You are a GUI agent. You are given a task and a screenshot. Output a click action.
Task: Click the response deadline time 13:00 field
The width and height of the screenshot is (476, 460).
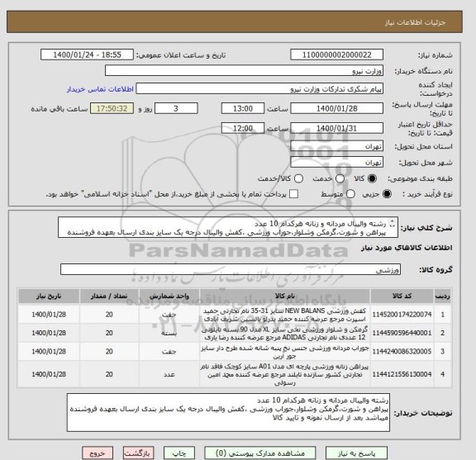click(243, 108)
